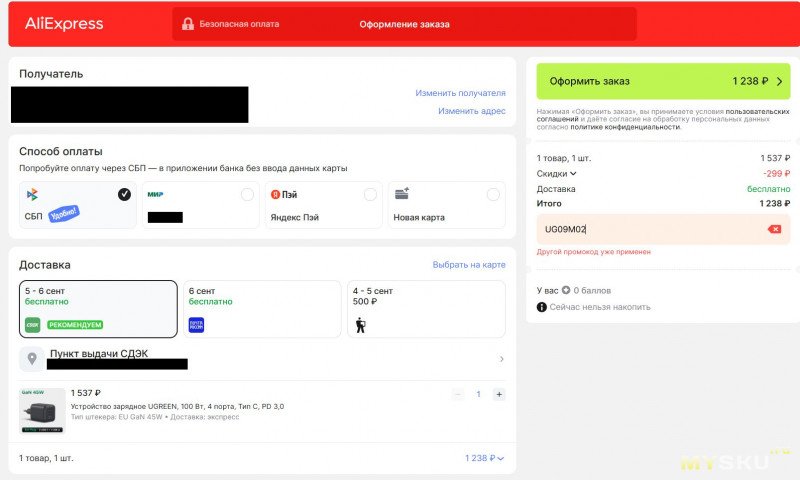The height and width of the screenshot is (480, 800).
Task: Click the Выбрать на карте link
Action: (x=469, y=265)
